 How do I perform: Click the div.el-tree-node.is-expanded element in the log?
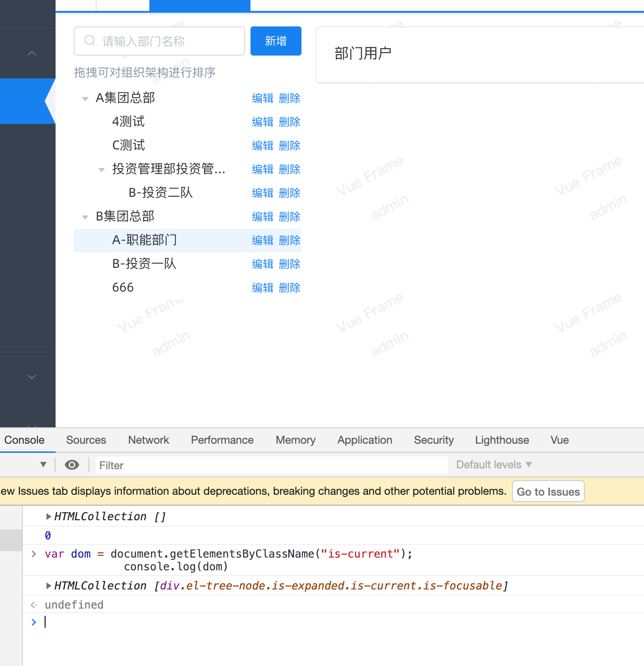click(x=331, y=585)
